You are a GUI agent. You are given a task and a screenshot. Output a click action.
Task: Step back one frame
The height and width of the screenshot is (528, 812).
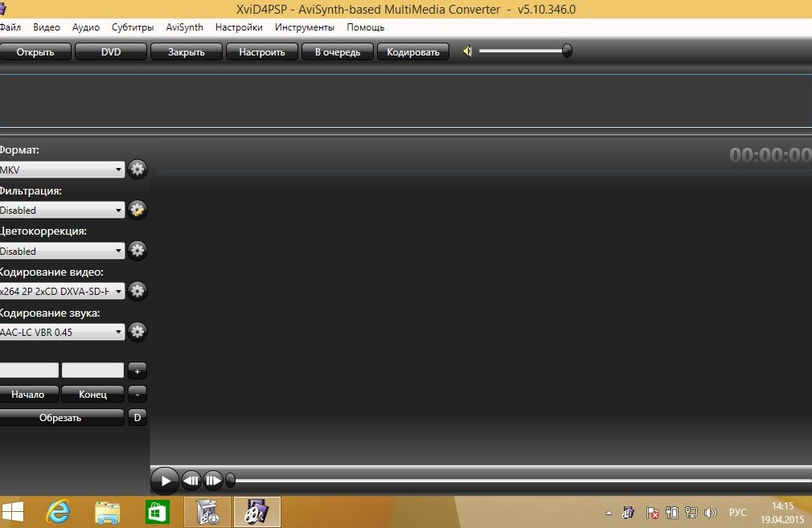coord(191,481)
